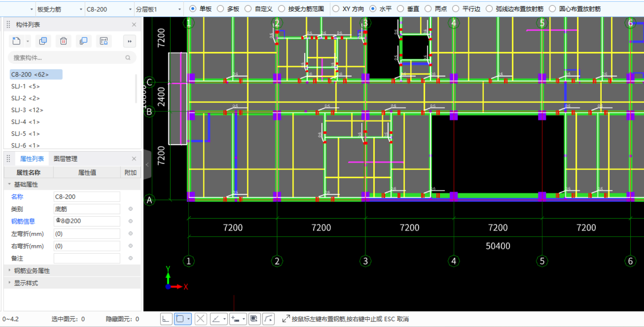Screen dimensions: 644x327
Task: Click the inter-floor copy component icon
Action: [83, 41]
